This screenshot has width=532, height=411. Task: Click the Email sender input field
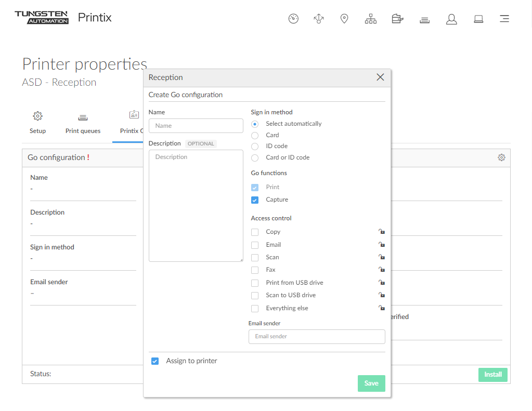pyautogui.click(x=317, y=337)
